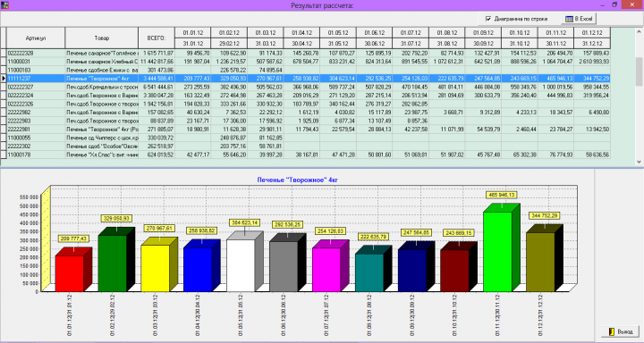Screen dimensions: 644x343
Task: Select row marker box for article 11000178
Action: (4, 155)
